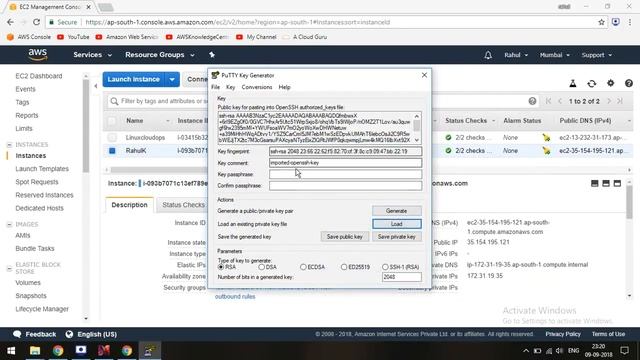Click the details pane vertical scrollbar

coord(629,202)
